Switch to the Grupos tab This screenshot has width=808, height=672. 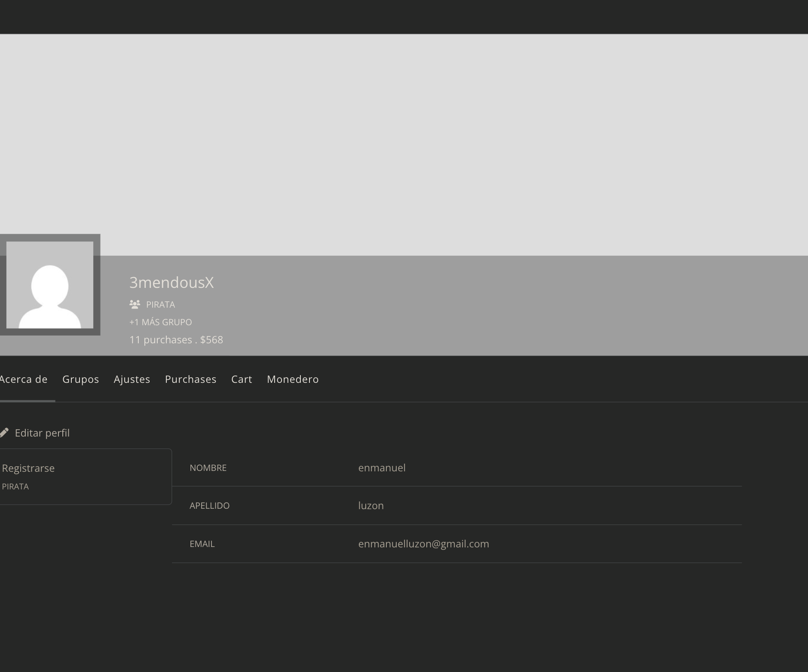point(81,379)
